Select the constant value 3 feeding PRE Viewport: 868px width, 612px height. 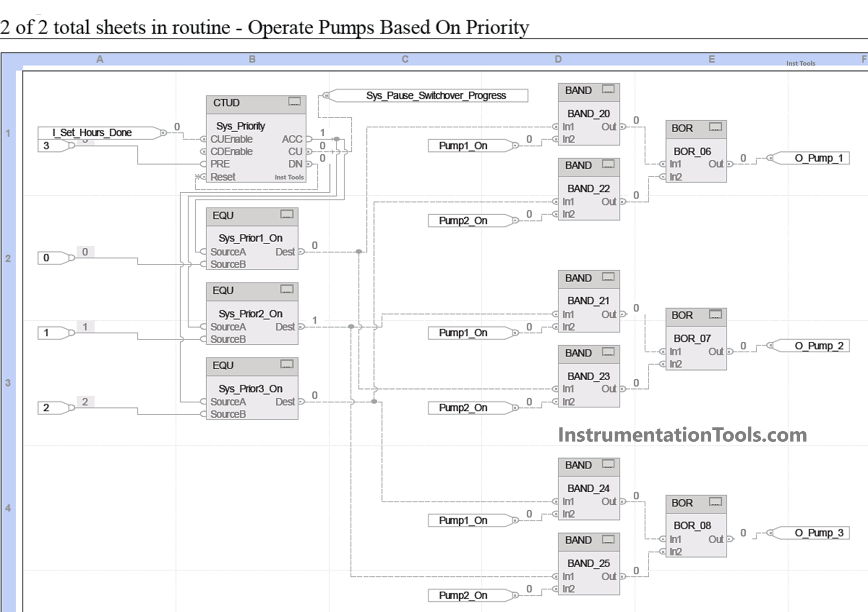pos(50,145)
